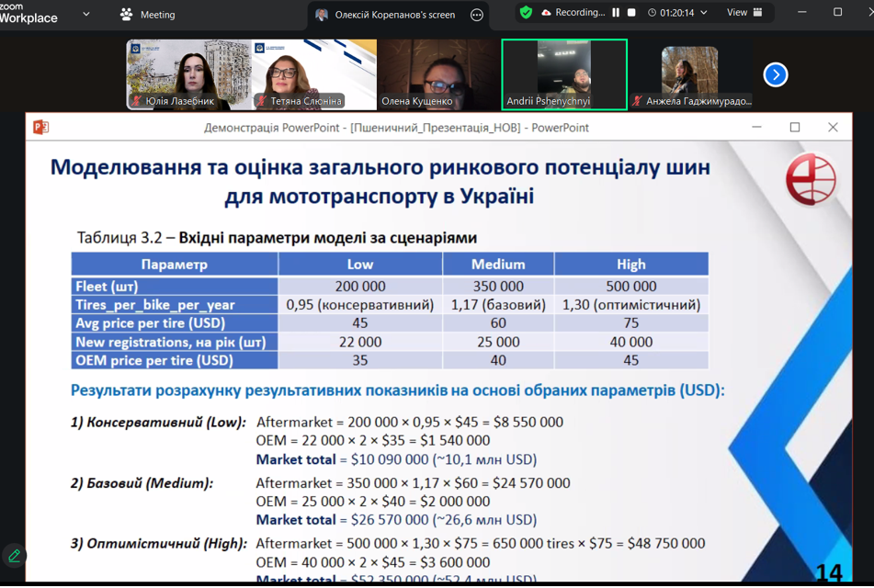Select Олена Кущенко video thumbnail
The height and width of the screenshot is (588, 874).
(x=438, y=74)
